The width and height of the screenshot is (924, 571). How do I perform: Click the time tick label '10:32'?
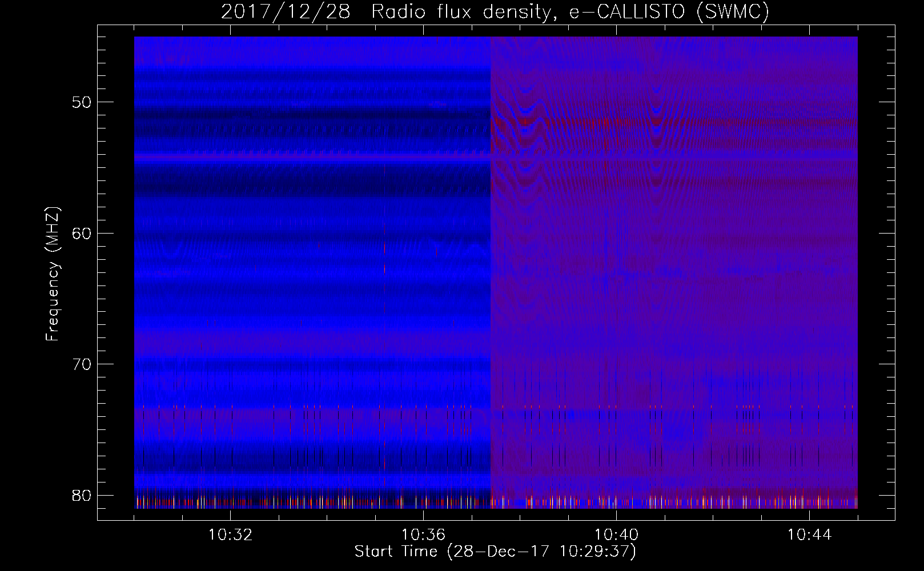pyautogui.click(x=230, y=535)
